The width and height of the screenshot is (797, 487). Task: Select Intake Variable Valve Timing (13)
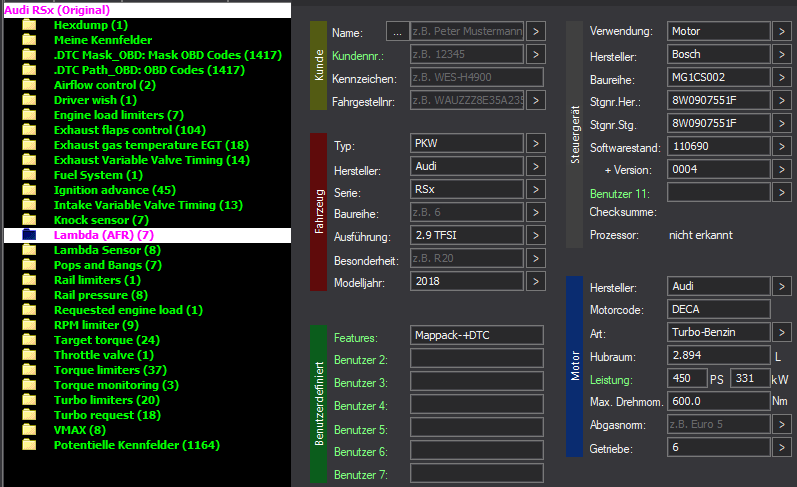click(x=148, y=205)
